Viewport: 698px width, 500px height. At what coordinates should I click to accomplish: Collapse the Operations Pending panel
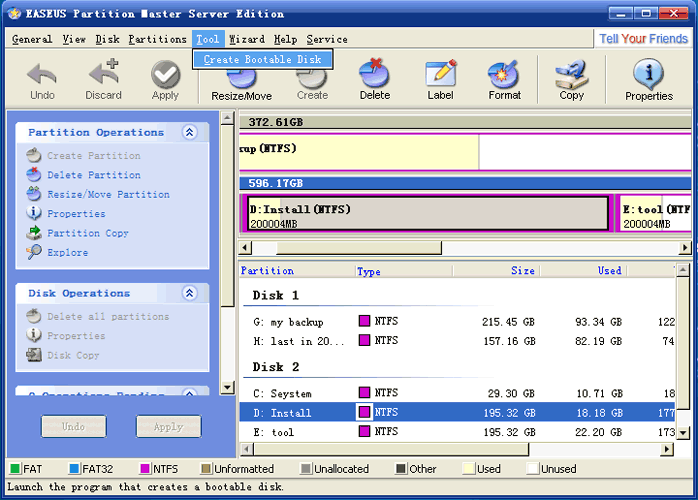click(x=190, y=394)
